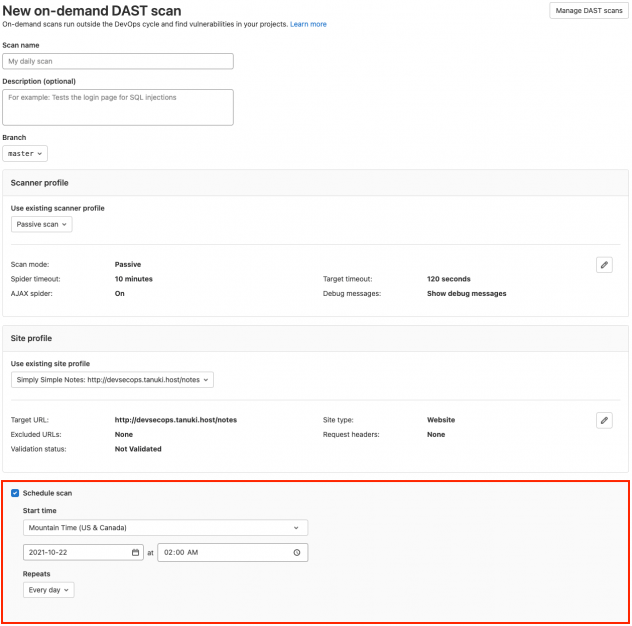Click the pencil icon to edit scanner profile
The image size is (632, 626).
(604, 265)
